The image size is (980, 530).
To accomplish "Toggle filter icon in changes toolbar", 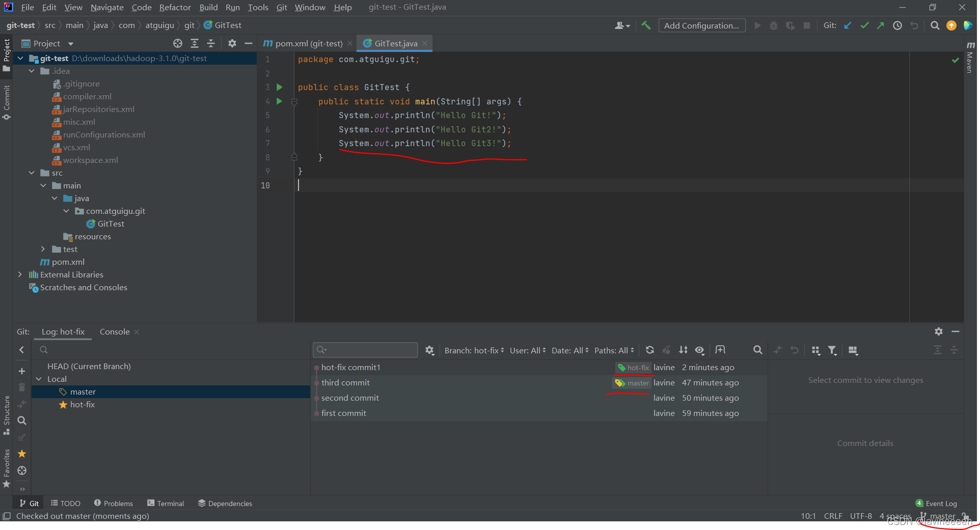I will pyautogui.click(x=832, y=350).
